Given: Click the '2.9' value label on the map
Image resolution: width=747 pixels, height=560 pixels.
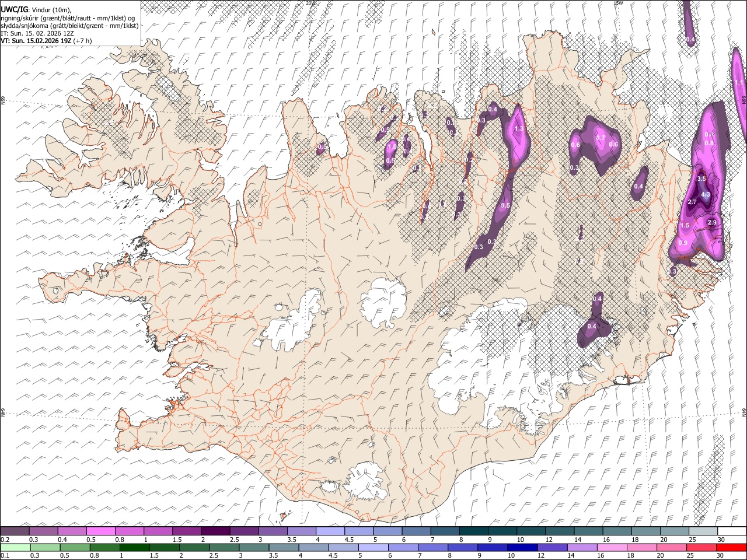Looking at the screenshot, I should (x=712, y=223).
